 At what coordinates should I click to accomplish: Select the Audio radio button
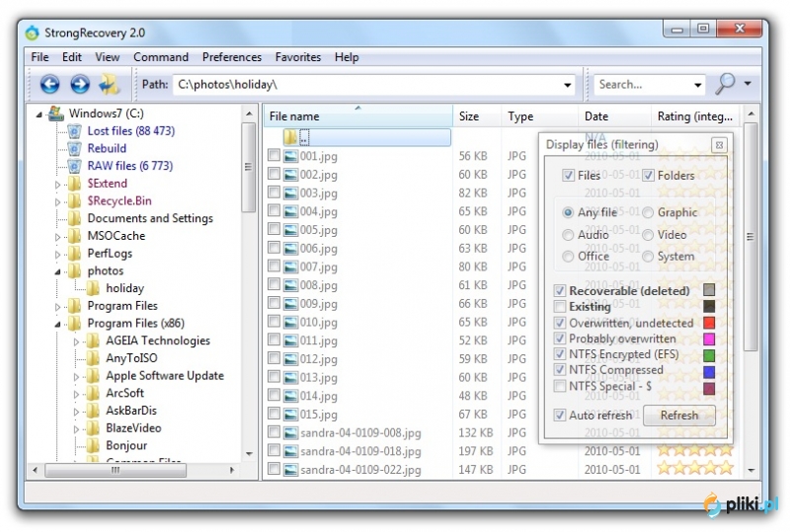point(568,235)
